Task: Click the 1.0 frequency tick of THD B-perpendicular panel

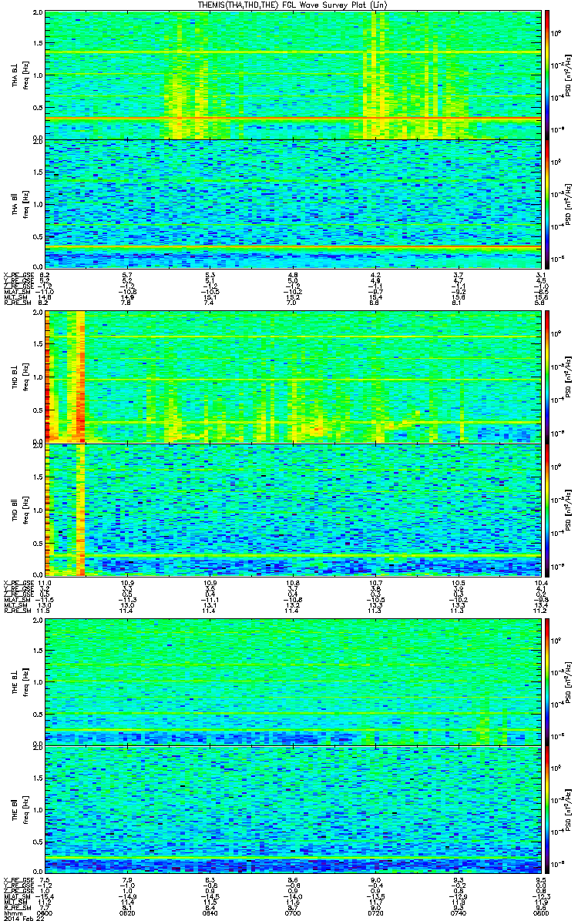Action: [39, 377]
